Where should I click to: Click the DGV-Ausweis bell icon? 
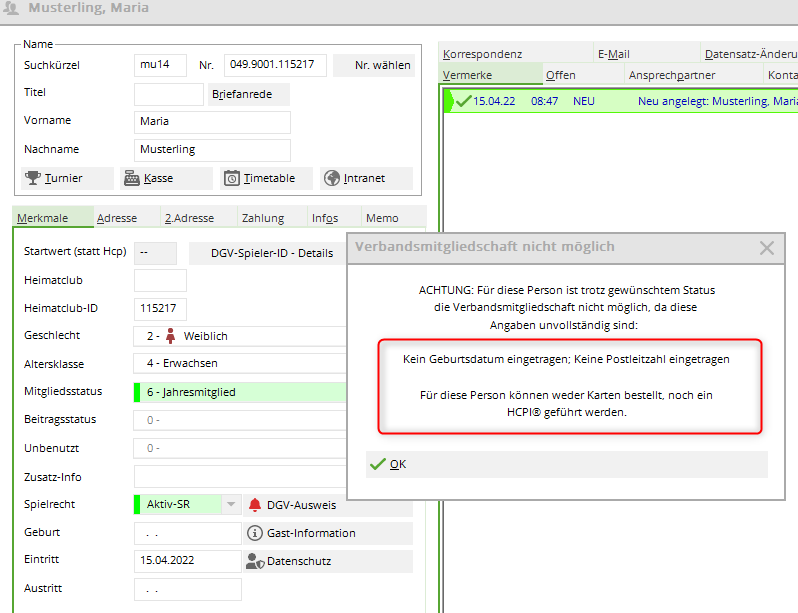[255, 505]
